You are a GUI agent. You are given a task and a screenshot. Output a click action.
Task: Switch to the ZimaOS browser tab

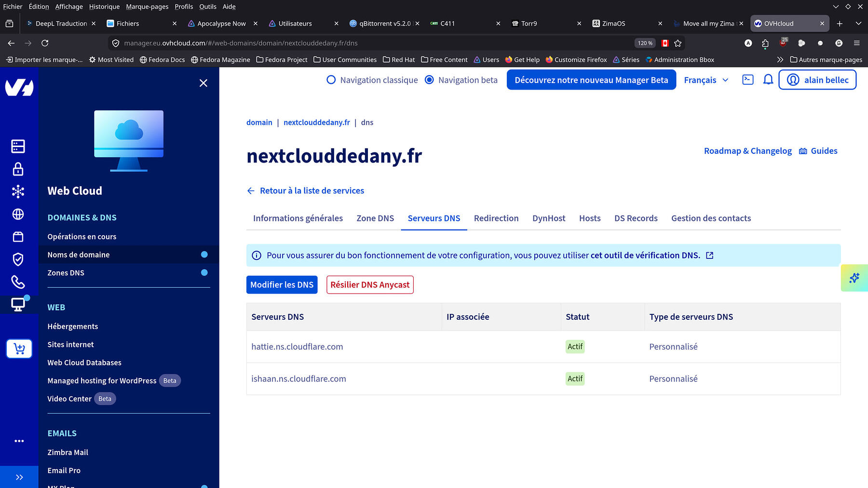coord(627,23)
